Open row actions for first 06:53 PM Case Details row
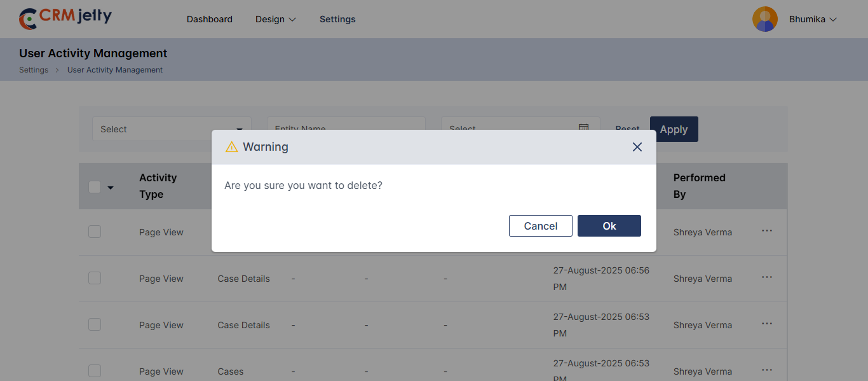This screenshot has width=868, height=381. click(x=767, y=324)
